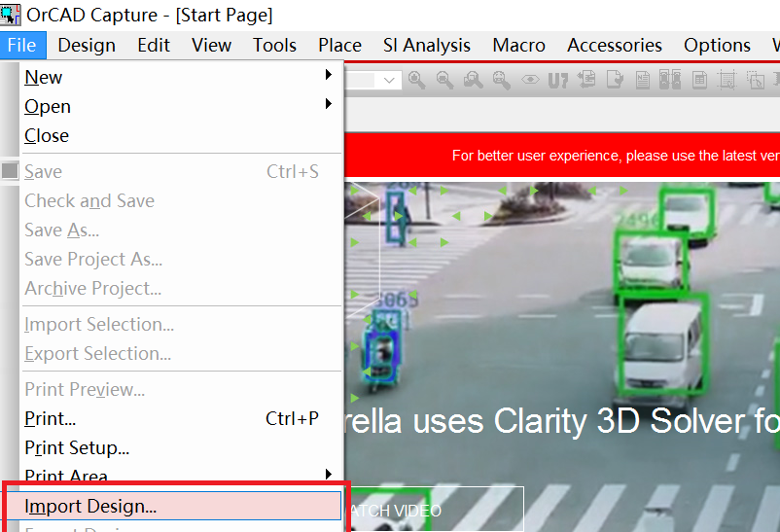The image size is (780, 532).
Task: Expand the New submenu
Action: click(328, 75)
